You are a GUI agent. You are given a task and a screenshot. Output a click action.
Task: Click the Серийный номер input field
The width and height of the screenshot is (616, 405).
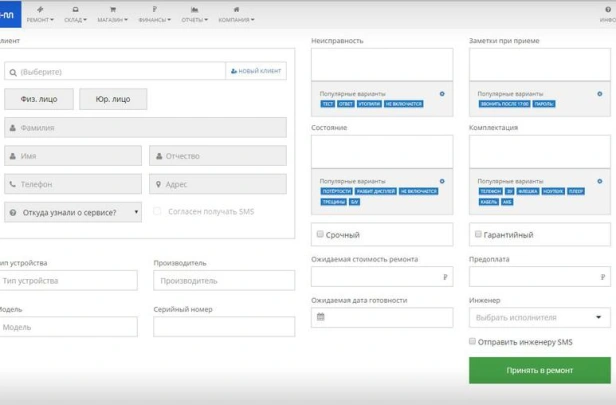(x=224, y=327)
